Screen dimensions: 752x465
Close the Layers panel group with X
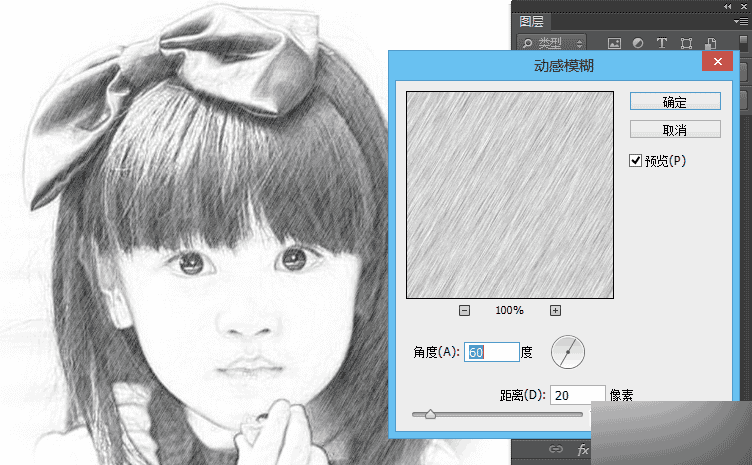click(x=744, y=6)
